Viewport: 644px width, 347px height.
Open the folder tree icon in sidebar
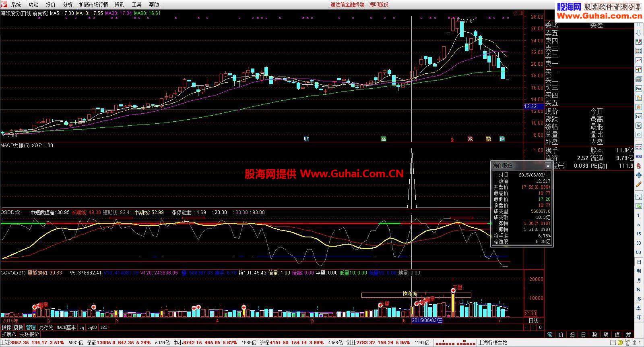639,98
